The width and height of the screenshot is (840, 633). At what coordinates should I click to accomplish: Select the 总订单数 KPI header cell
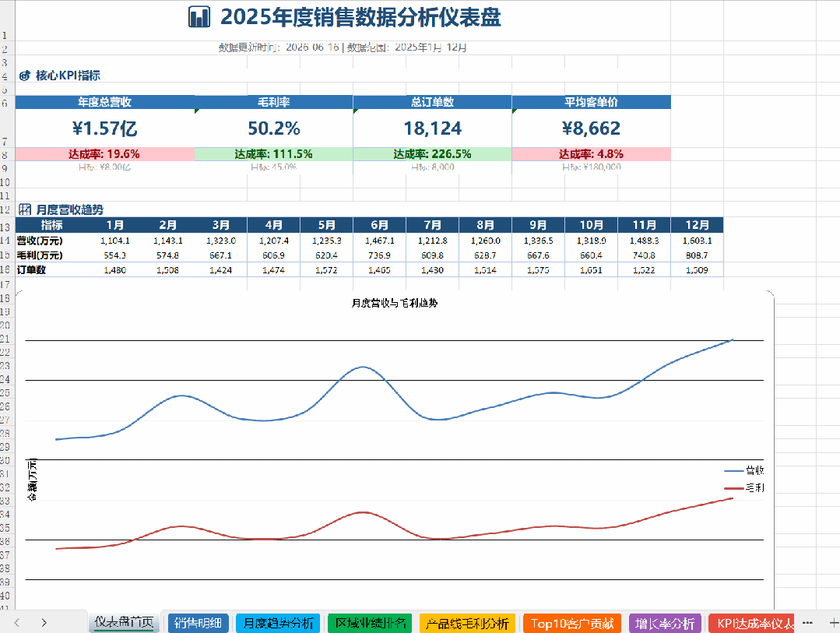point(432,102)
